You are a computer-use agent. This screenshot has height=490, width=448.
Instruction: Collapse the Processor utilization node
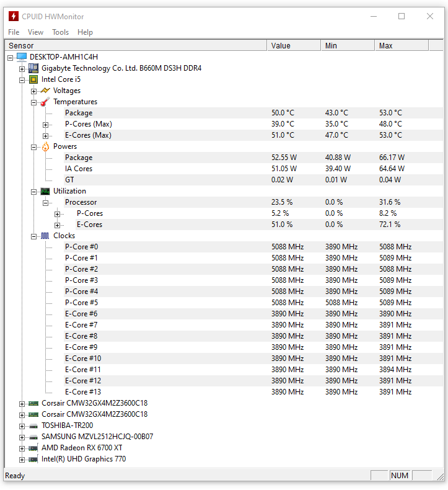pos(46,202)
